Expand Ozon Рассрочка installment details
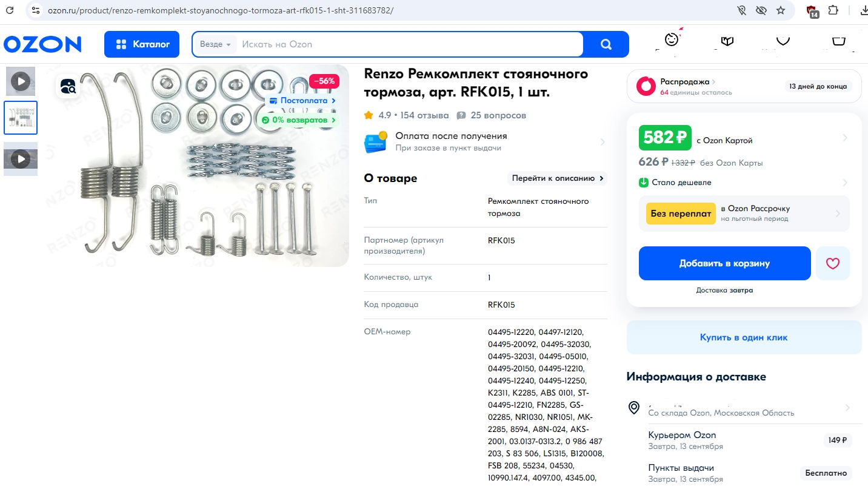 (x=744, y=214)
